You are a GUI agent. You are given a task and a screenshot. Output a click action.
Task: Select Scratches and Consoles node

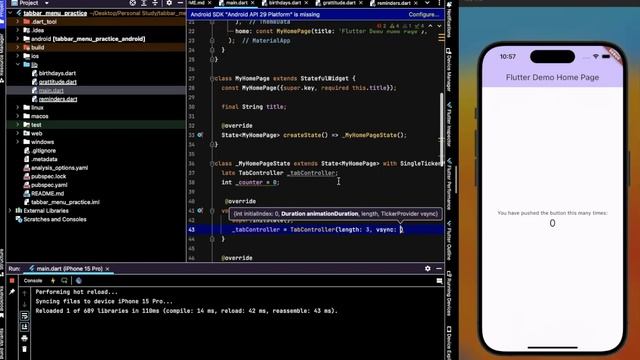[x=55, y=219]
